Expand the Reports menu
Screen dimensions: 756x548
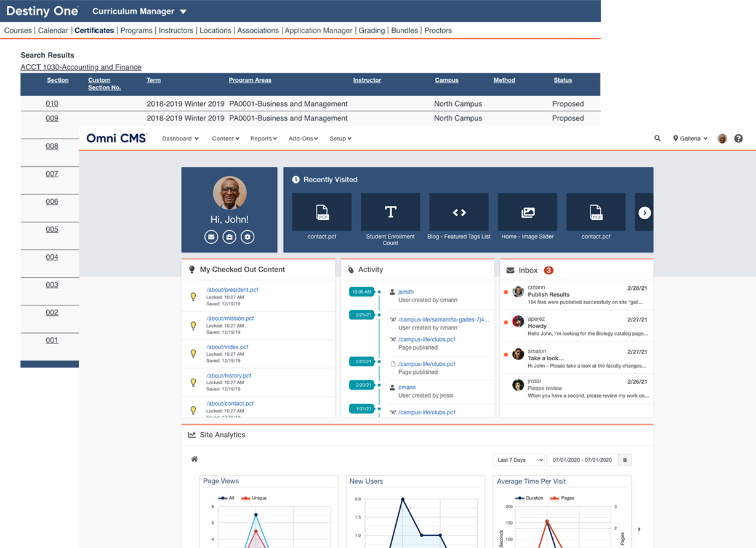(x=263, y=139)
